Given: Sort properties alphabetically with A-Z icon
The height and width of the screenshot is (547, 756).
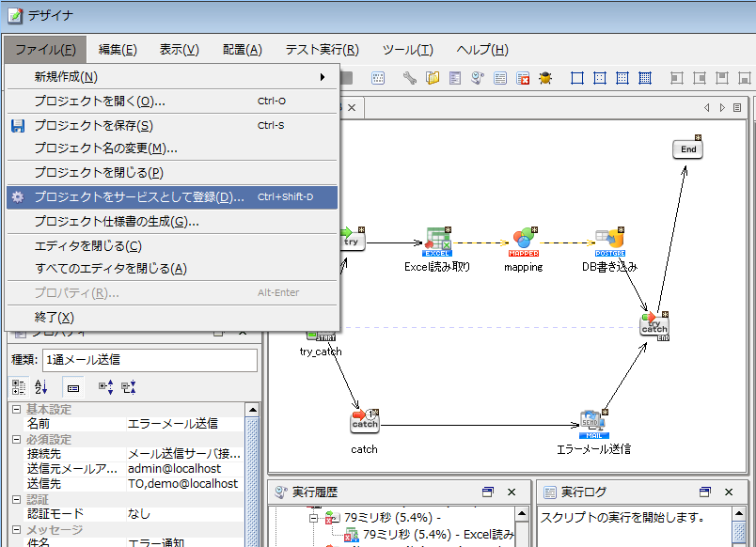Looking at the screenshot, I should 40,386.
